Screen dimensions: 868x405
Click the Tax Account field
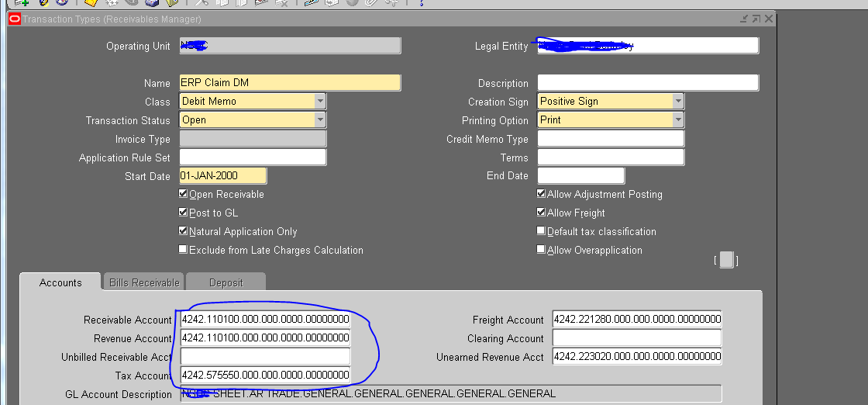(x=266, y=375)
